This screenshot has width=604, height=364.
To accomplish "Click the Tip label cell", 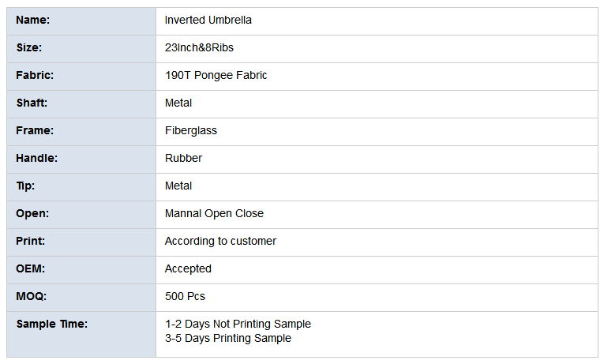I will click(x=81, y=187).
